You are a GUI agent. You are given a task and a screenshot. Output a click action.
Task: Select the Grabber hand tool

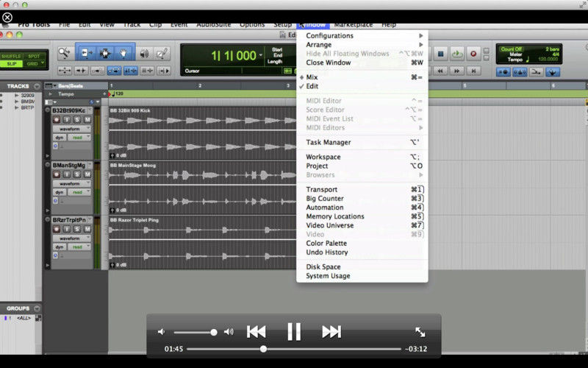pos(123,53)
